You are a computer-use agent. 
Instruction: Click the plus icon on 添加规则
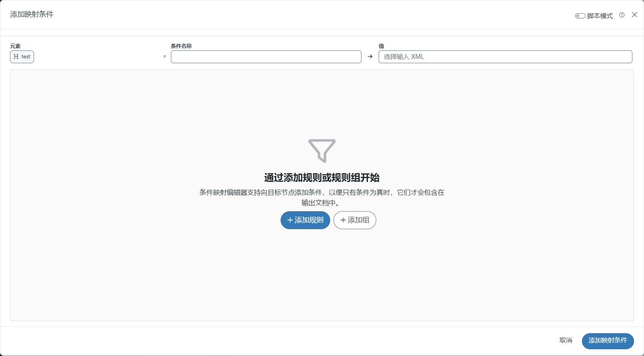point(290,220)
